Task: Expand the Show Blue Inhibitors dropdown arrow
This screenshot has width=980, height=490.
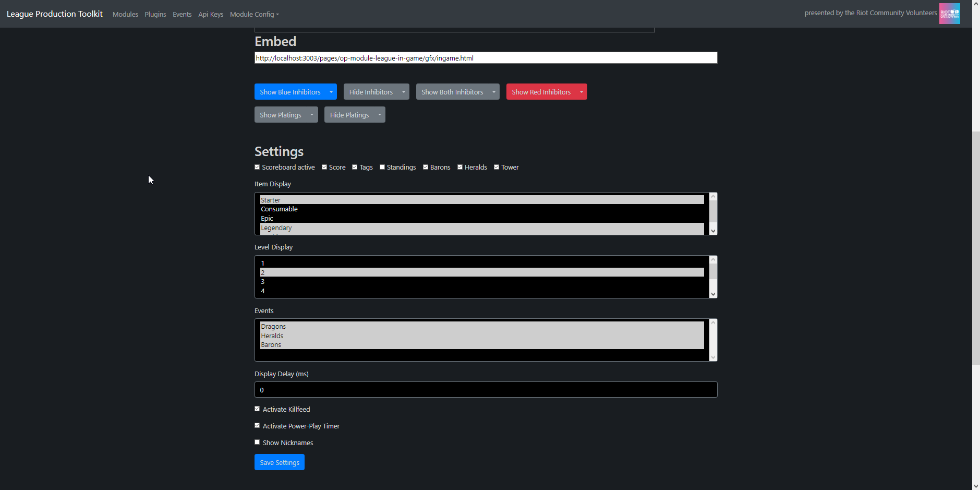Action: click(331, 91)
